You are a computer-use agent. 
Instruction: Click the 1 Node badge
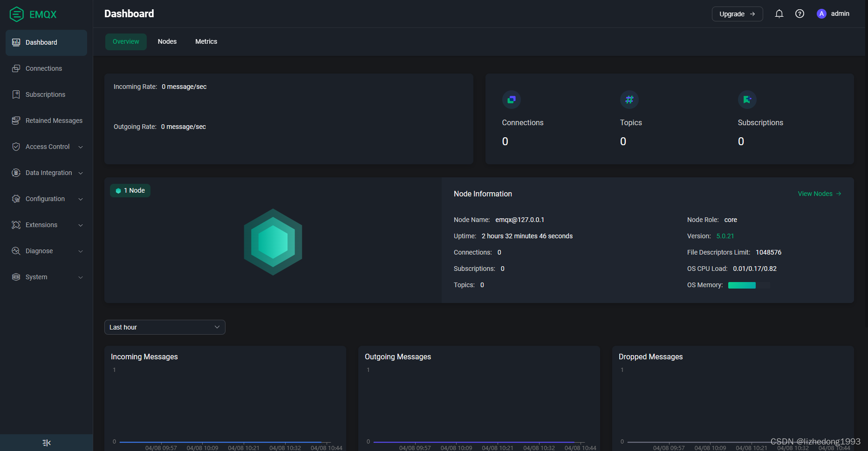pos(130,190)
